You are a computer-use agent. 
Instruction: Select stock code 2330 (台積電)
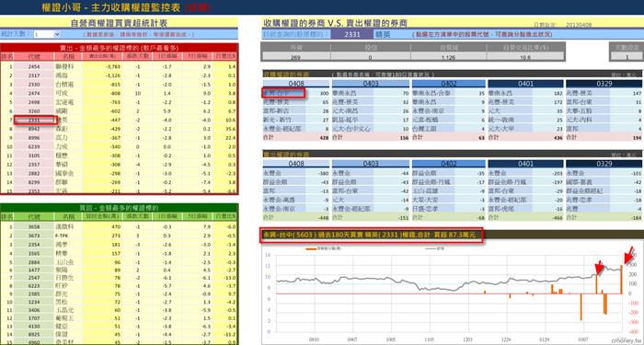[34, 85]
